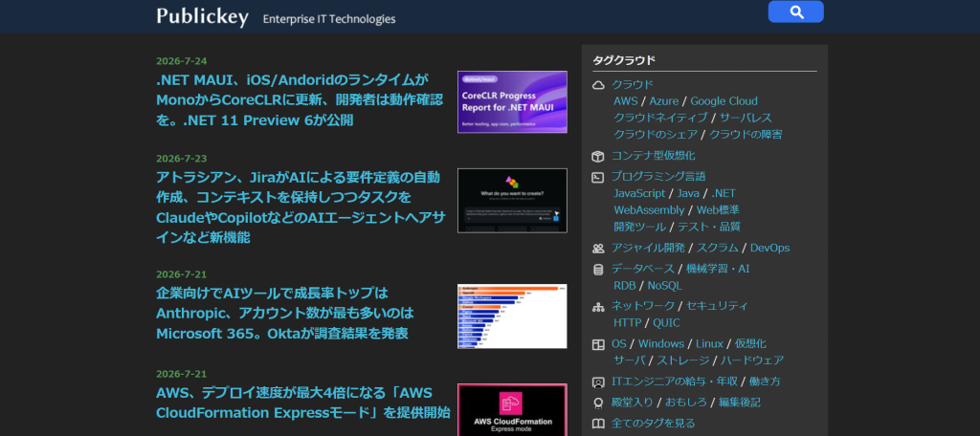Open the .NET MAUI CoreCLR article headline

(x=300, y=100)
